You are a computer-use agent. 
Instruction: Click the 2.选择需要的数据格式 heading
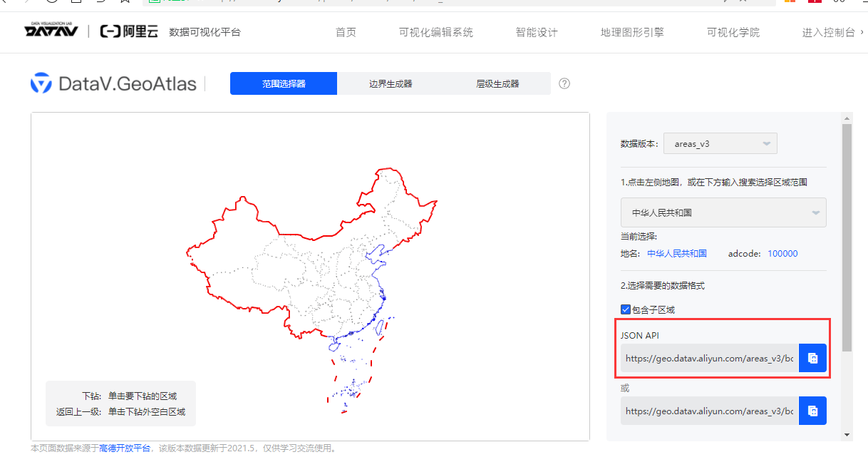[x=662, y=285]
